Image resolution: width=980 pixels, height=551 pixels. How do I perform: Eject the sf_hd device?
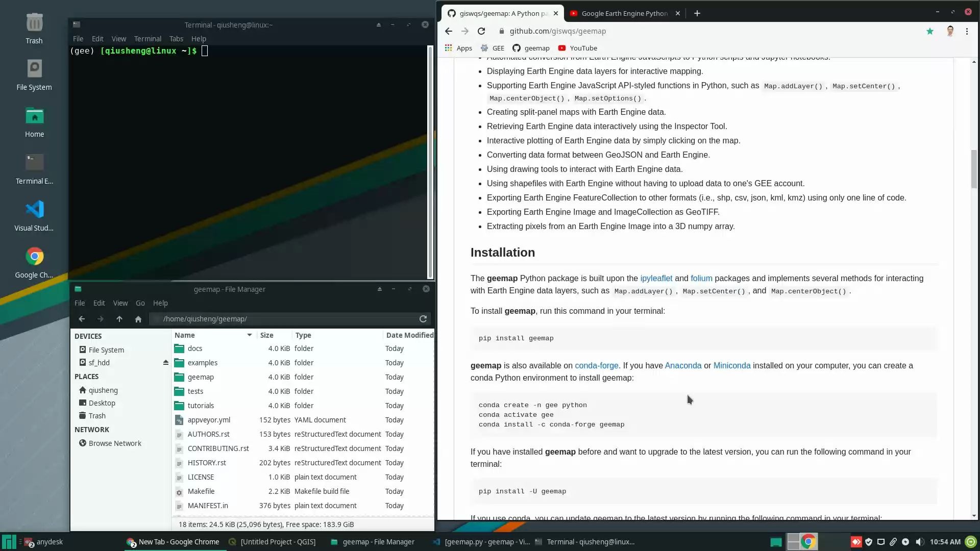pos(165,363)
